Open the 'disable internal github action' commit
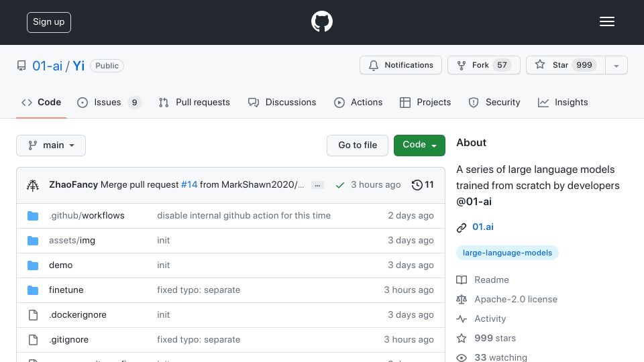This screenshot has height=362, width=644. coord(244,215)
